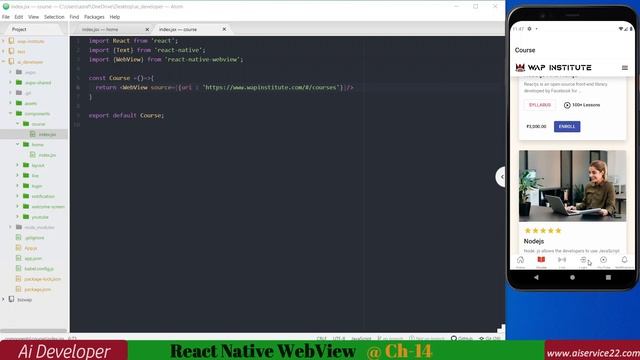Collapse the components folder
Image resolution: width=640 pixels, height=360 pixels.
[11, 113]
